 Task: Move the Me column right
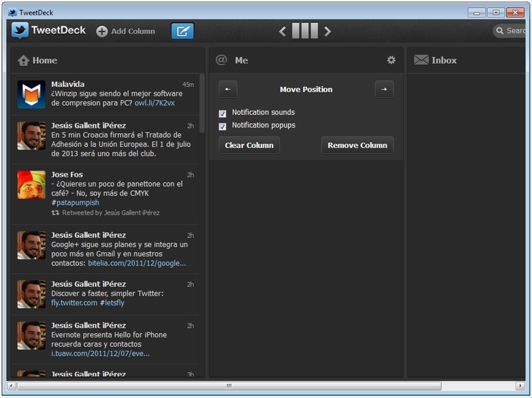tap(384, 89)
